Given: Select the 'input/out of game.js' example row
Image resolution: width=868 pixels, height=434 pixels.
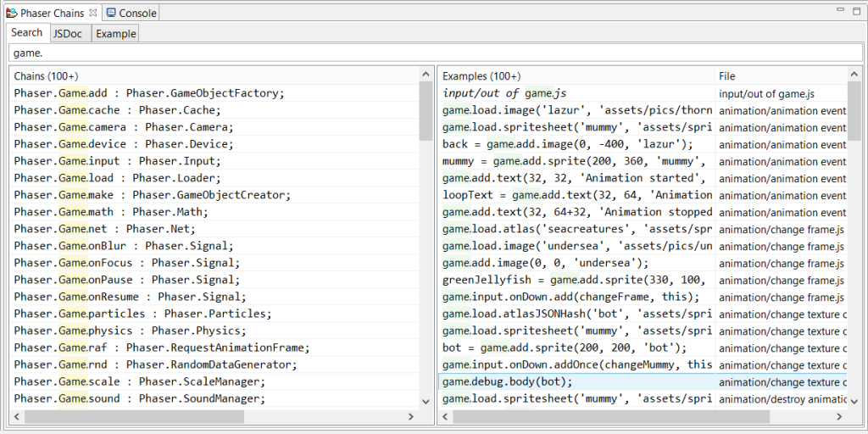Looking at the screenshot, I should [643, 93].
